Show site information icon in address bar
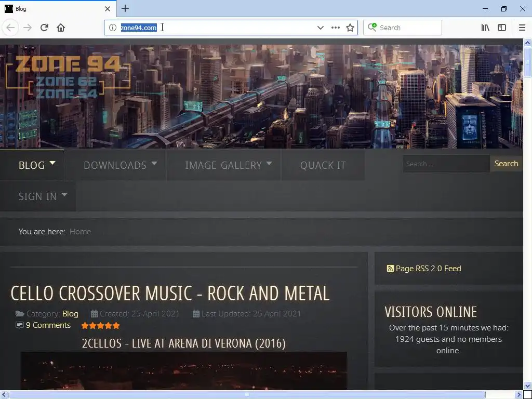This screenshot has height=399, width=532. 113,28
